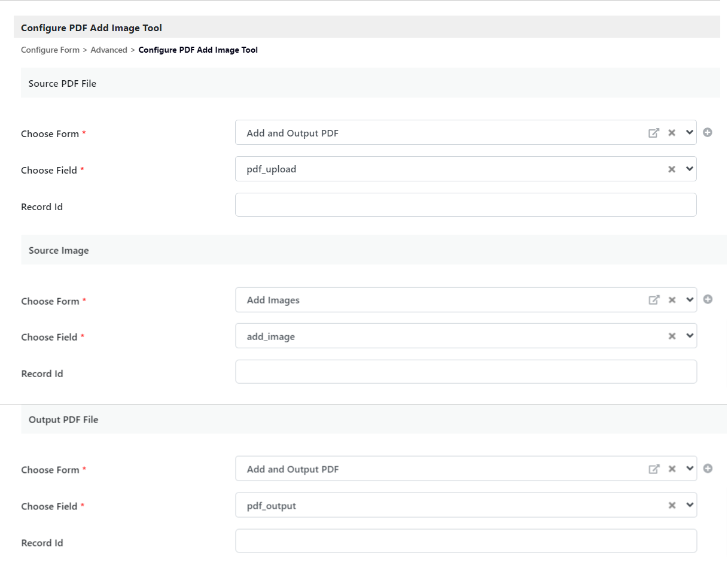The height and width of the screenshot is (580, 728).
Task: Click plus icon beside Source Image form
Action: pos(708,299)
